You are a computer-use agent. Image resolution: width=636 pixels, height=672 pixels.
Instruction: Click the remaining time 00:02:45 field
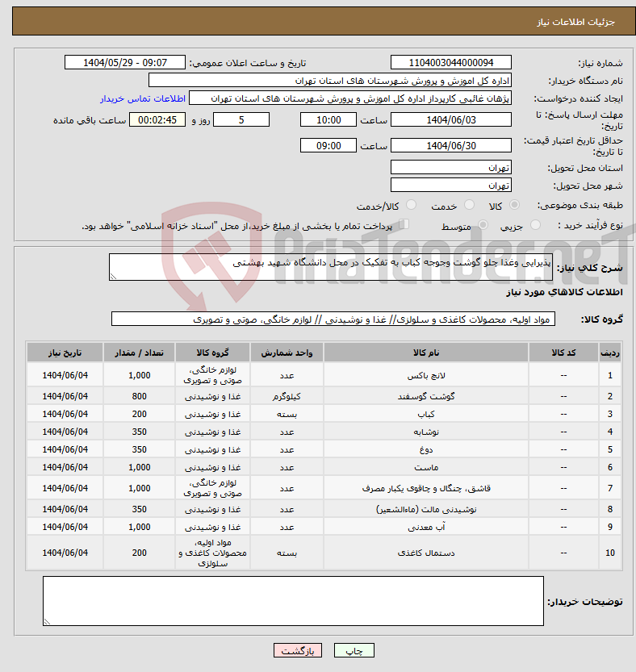tap(157, 119)
